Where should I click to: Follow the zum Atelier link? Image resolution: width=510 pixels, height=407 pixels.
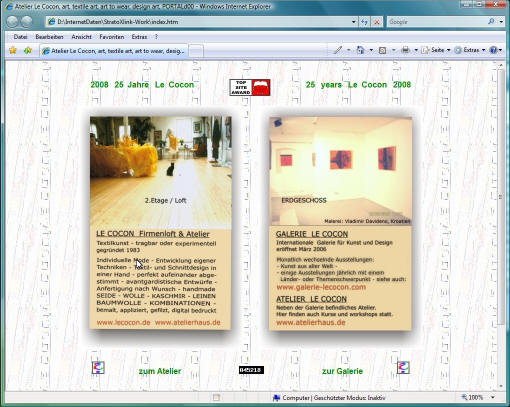160,371
